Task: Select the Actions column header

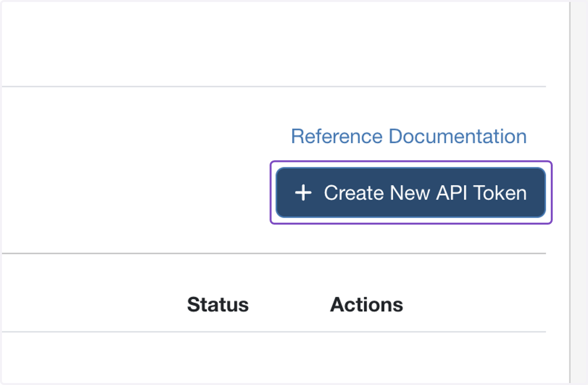Action: tap(367, 305)
